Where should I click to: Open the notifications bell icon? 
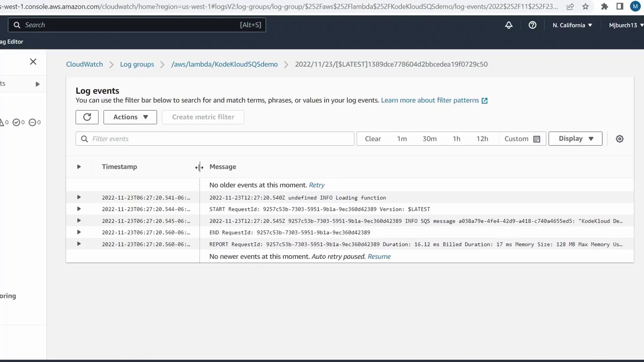click(x=508, y=25)
